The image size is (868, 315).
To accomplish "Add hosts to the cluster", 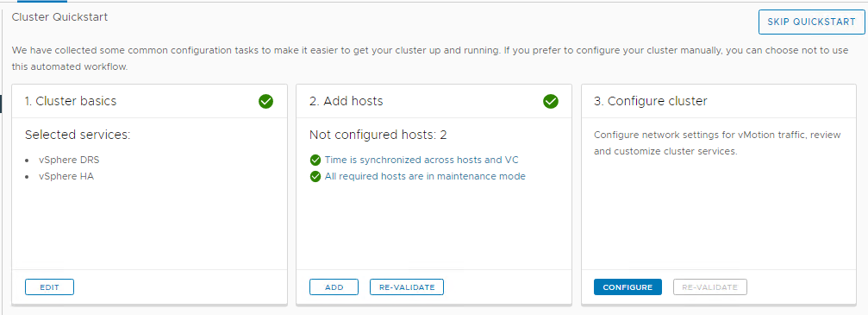I will [x=334, y=287].
